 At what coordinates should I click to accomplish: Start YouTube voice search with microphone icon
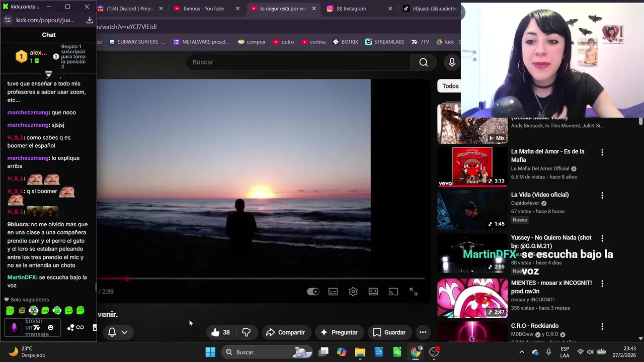[x=452, y=62]
